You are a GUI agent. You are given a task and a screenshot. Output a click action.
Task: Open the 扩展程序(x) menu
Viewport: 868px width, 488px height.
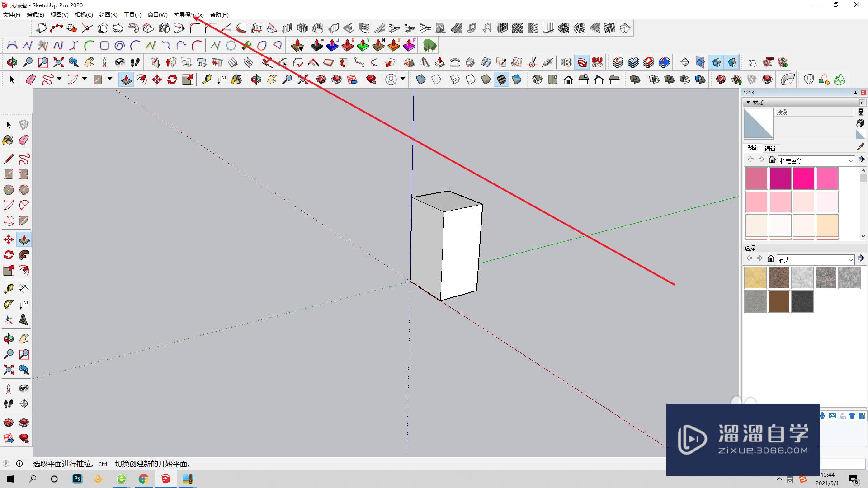point(189,15)
